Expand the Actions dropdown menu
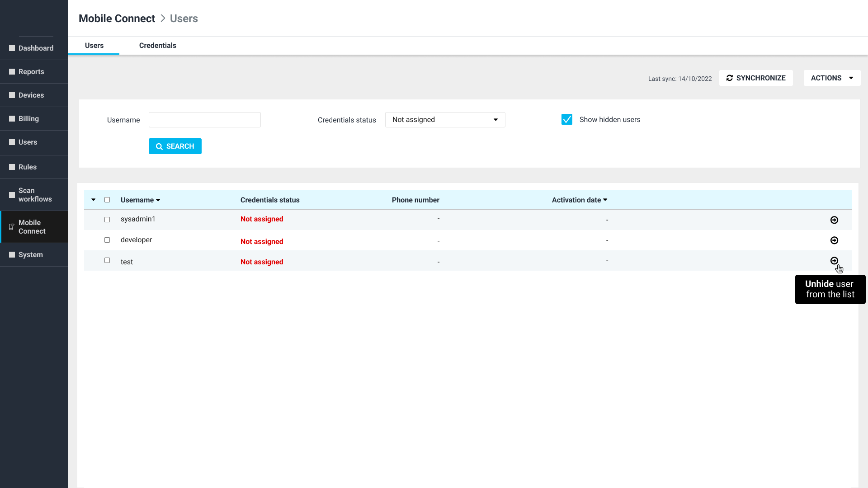This screenshot has width=868, height=488. click(831, 78)
